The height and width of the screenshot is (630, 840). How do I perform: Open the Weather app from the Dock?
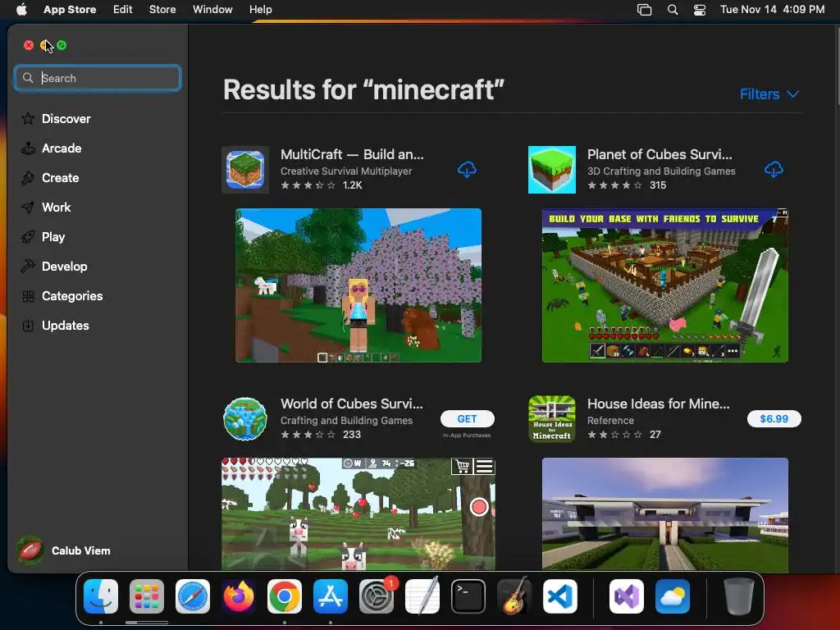coord(673,596)
